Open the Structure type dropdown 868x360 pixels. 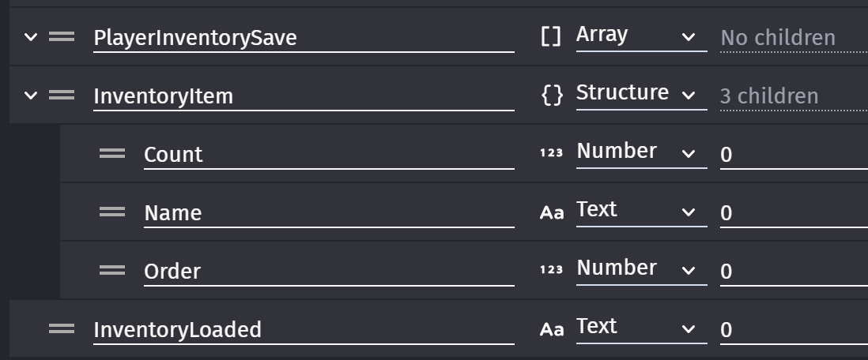pyautogui.click(x=641, y=94)
